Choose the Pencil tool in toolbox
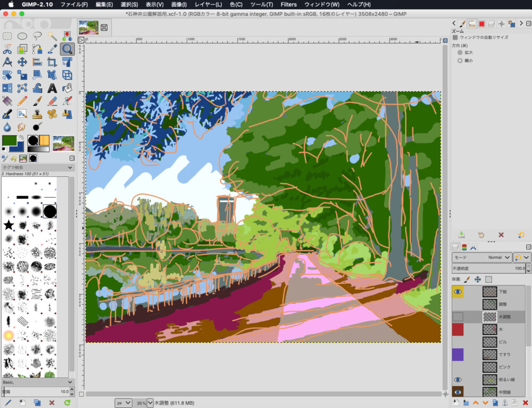The width and height of the screenshot is (532, 408). click(22, 101)
